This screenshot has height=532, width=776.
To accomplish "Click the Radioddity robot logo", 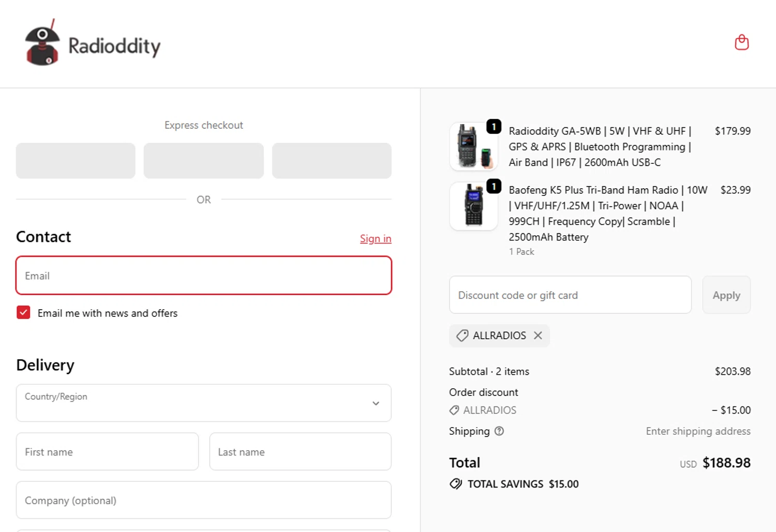I will click(x=42, y=43).
